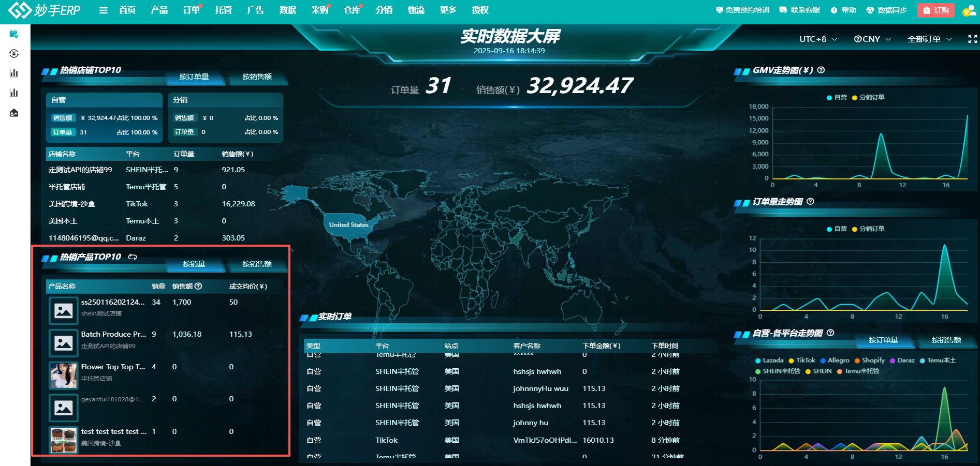Viewport: 980px width, 466px height.
Task: Toggle the hamburger menu icon beside the logo
Action: coord(104,10)
